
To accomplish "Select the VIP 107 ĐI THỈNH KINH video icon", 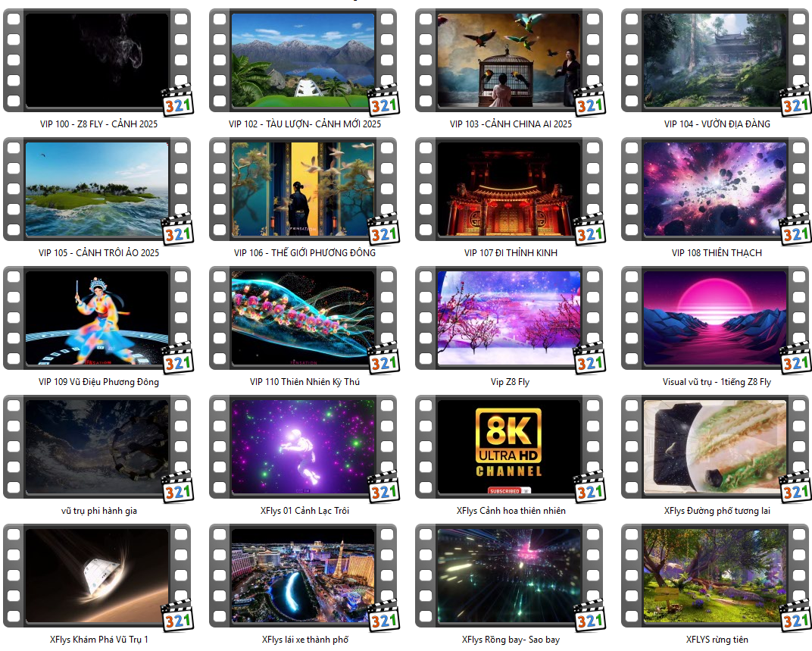I will point(509,189).
